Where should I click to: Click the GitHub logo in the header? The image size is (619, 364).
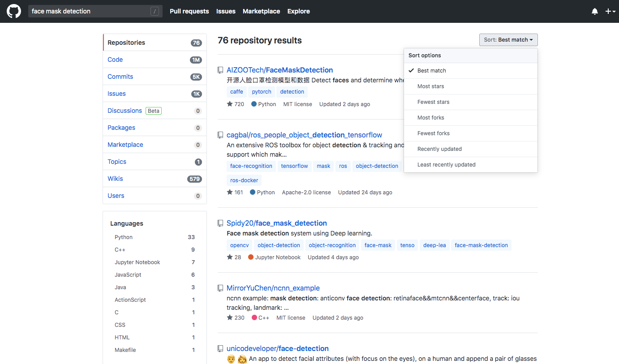(x=13, y=11)
